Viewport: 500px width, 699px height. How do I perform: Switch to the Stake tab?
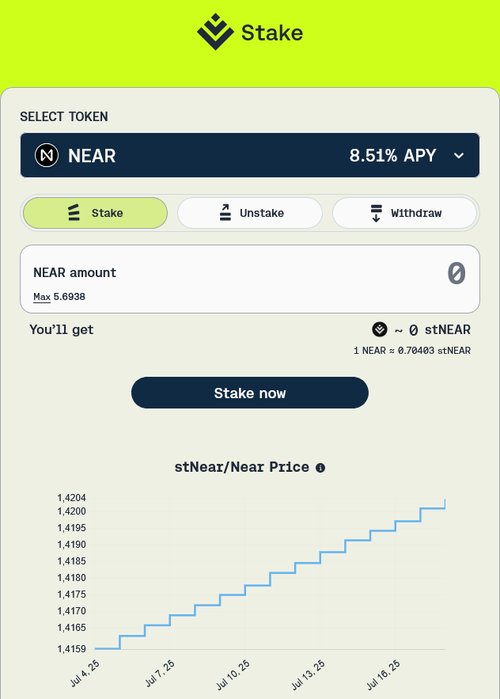pyautogui.click(x=95, y=213)
